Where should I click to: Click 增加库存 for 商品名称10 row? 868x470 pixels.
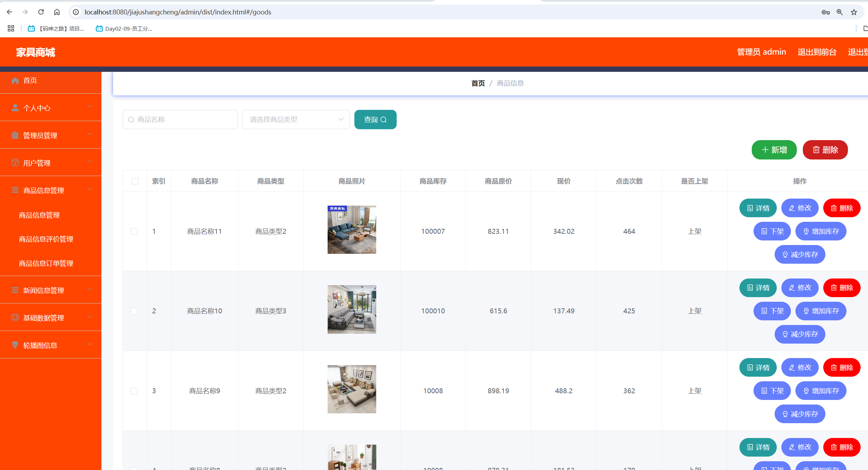(821, 311)
